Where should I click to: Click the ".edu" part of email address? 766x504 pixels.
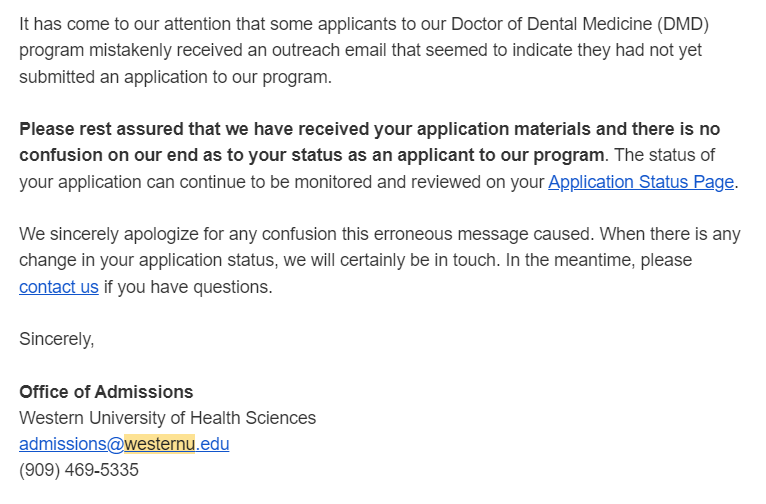pos(213,444)
